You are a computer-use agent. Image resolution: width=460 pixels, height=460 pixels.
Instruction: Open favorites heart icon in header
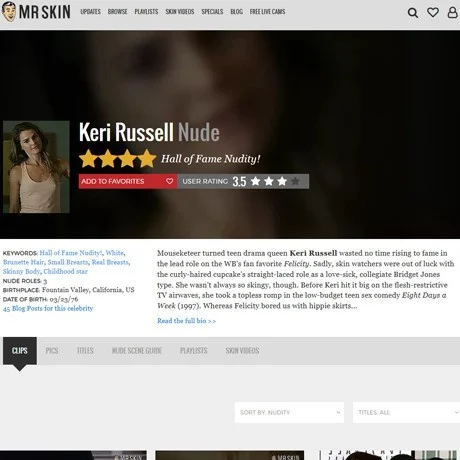433,12
